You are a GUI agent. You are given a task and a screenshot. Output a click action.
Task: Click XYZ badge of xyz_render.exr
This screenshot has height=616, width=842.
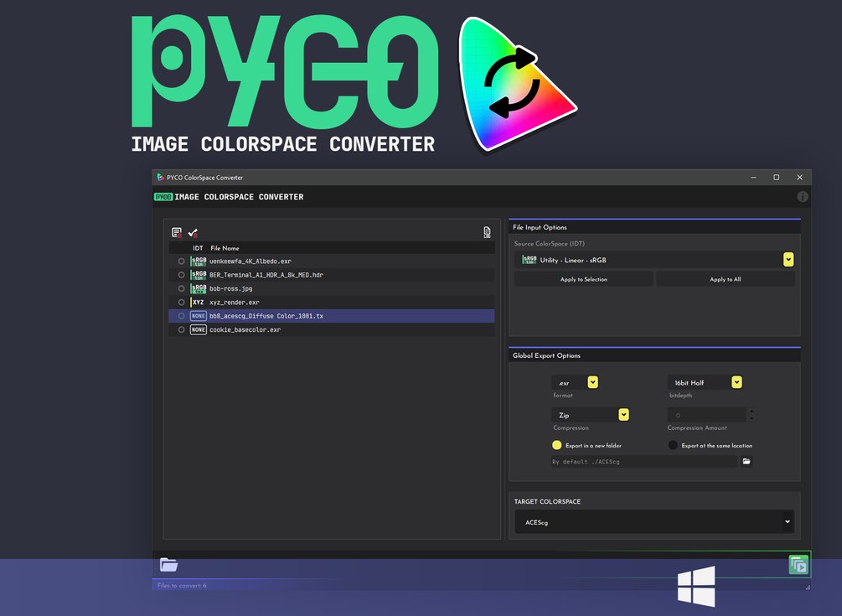[x=199, y=303]
